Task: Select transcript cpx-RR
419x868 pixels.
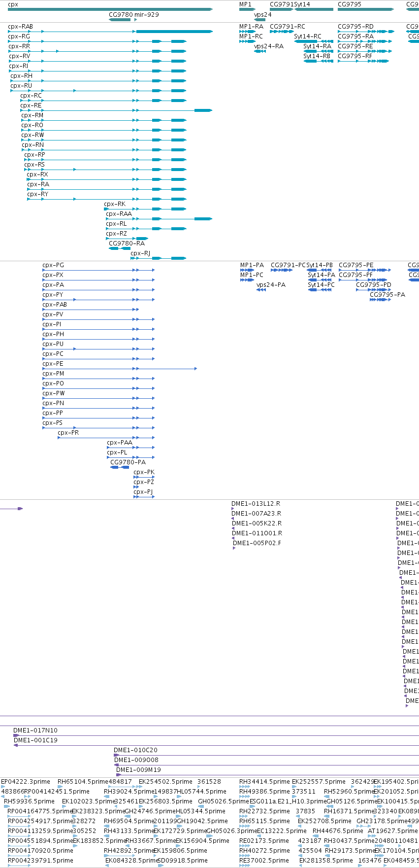Action: [x=19, y=46]
